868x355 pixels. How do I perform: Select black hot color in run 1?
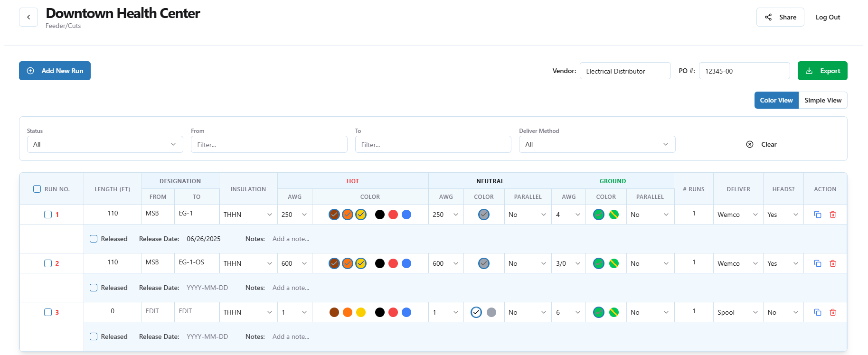(x=380, y=215)
